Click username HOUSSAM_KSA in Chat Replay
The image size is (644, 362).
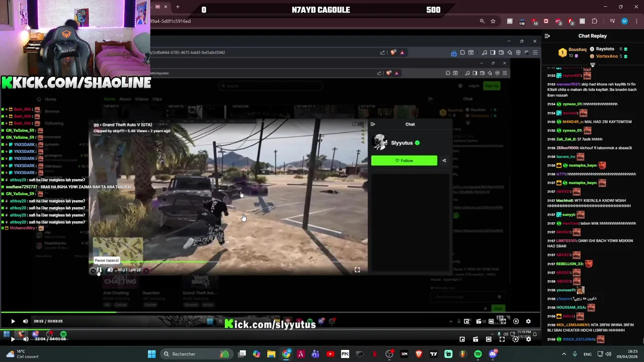coord(571,308)
